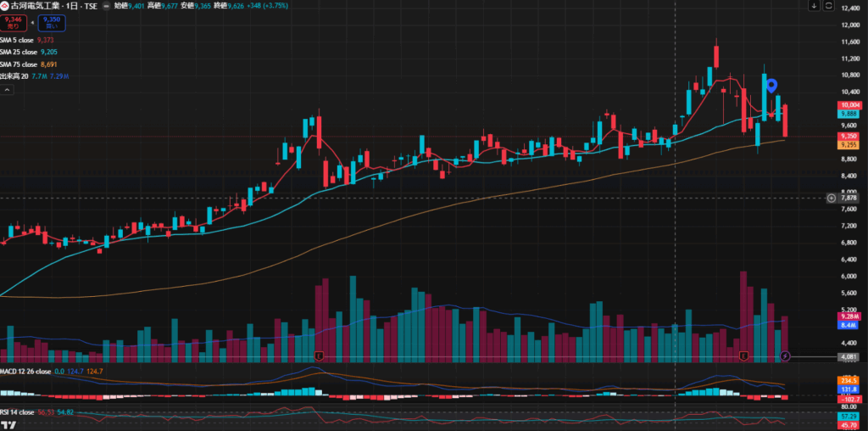Viewport: 868px width, 431px height.
Task: Select the MACD 12 26 close legend
Action: point(24,372)
